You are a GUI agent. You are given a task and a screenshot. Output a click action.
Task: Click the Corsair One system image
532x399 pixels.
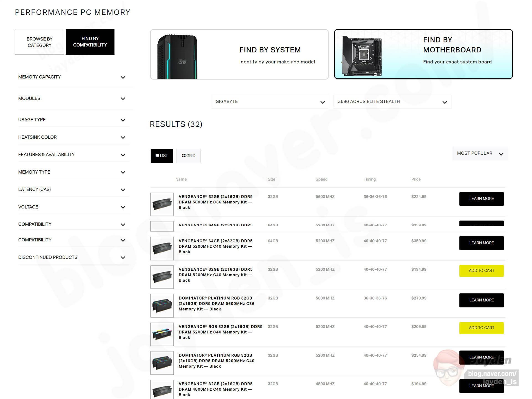177,57
